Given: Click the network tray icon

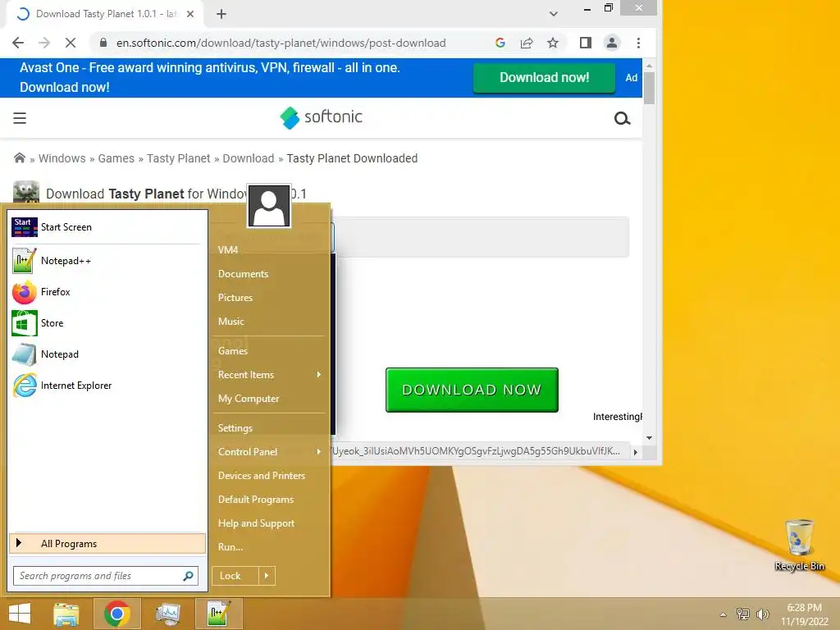Looking at the screenshot, I should [743, 614].
